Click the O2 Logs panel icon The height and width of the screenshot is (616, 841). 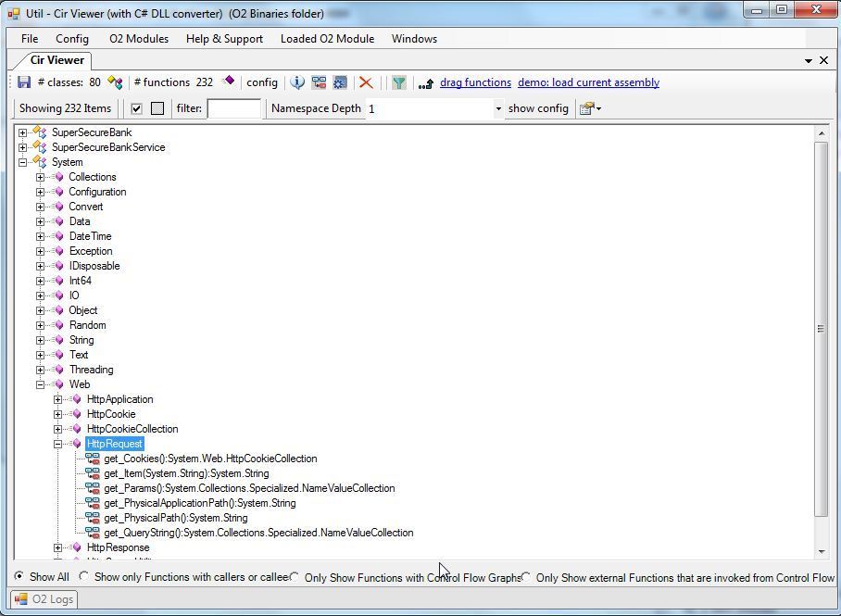click(x=20, y=599)
